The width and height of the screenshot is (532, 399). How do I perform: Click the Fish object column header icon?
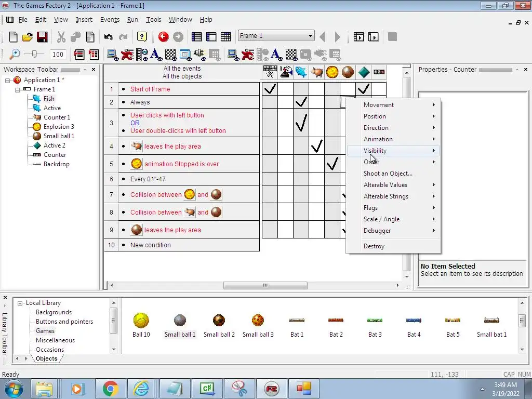[301, 72]
